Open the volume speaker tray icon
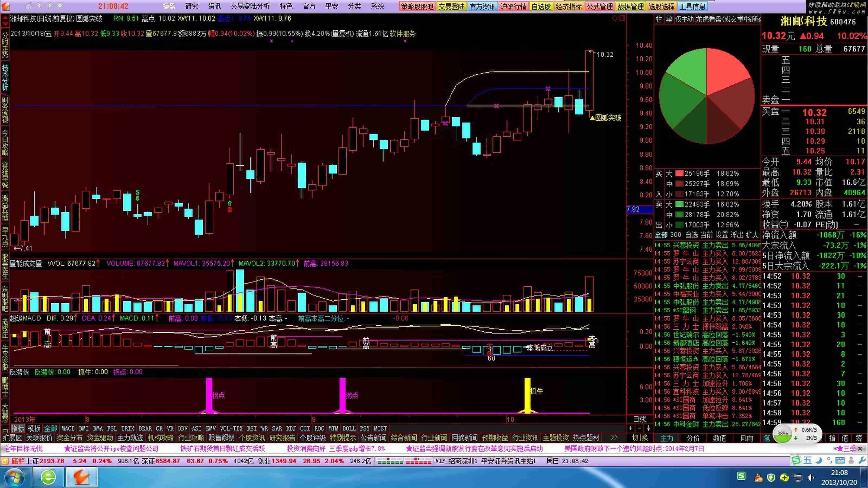The width and height of the screenshot is (868, 488). point(811,477)
